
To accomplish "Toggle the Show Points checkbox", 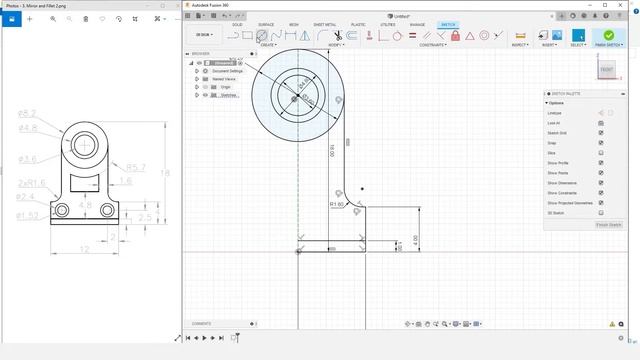I will [601, 173].
